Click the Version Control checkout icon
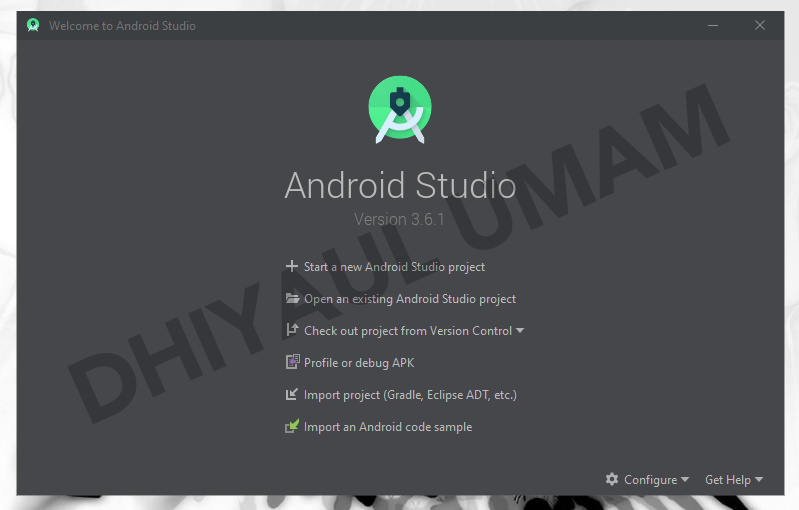Image resolution: width=799 pixels, height=510 pixels. tap(292, 331)
